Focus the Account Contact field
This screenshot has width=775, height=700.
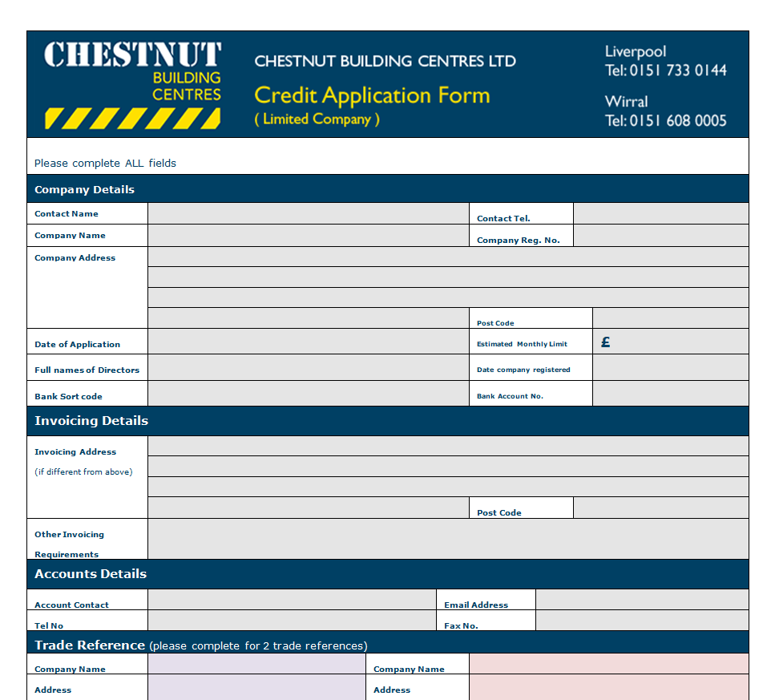(x=292, y=600)
